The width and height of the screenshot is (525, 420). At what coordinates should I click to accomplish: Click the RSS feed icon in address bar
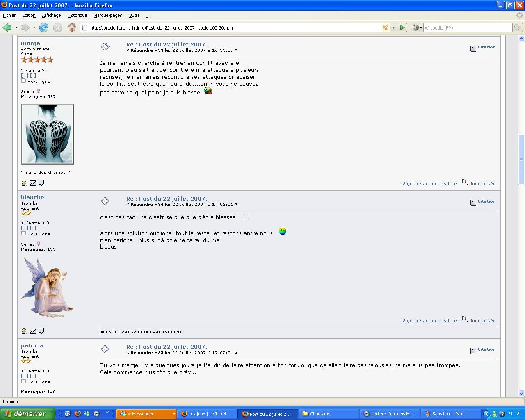click(386, 27)
